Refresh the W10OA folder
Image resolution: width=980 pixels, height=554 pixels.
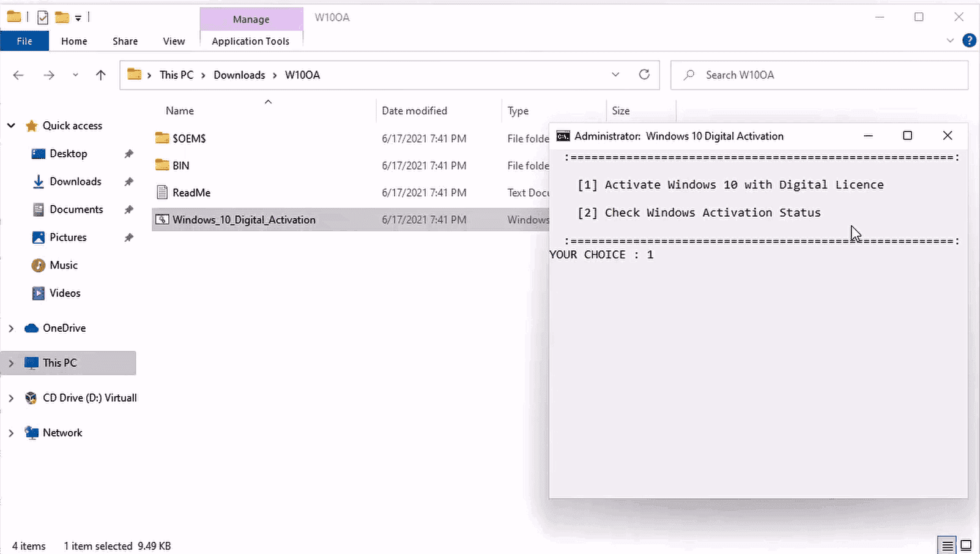click(644, 75)
